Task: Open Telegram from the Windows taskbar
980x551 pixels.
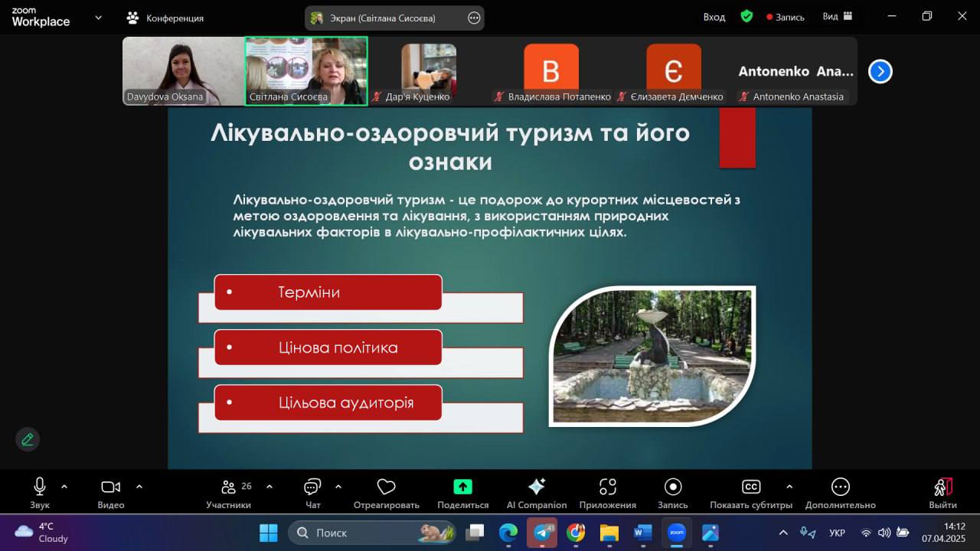Action: point(543,532)
